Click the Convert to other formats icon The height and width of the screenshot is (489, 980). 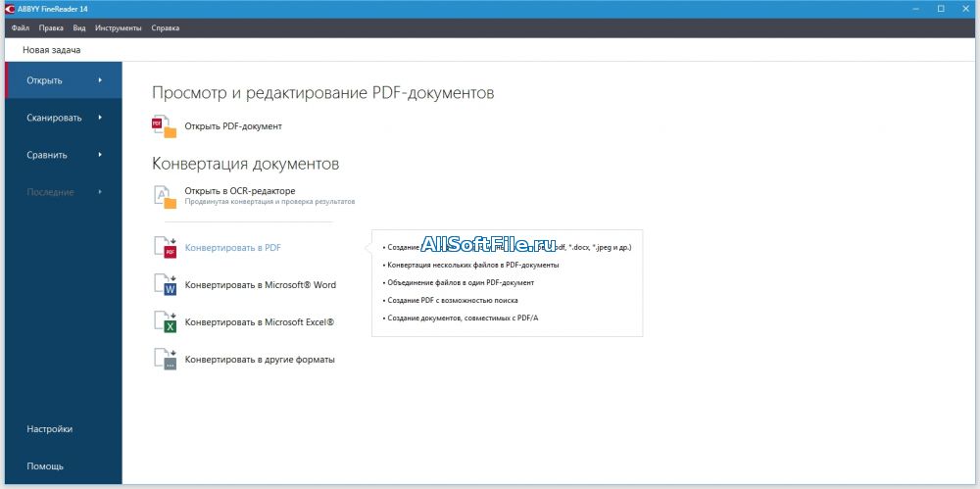click(165, 360)
